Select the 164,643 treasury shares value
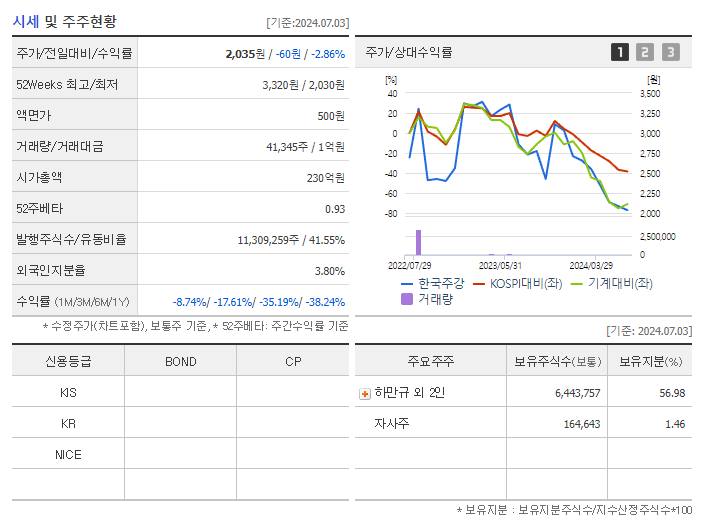This screenshot has height=525, width=702. tap(582, 424)
